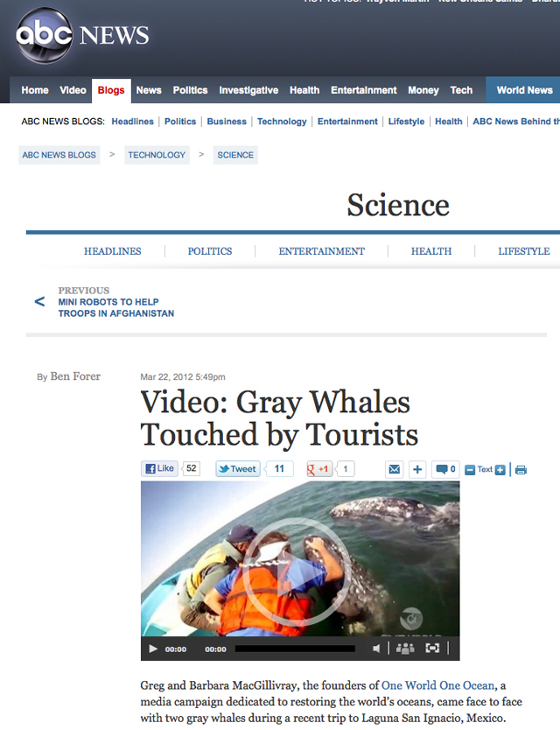Print the article with printer icon
This screenshot has height=730, width=560.
[521, 470]
